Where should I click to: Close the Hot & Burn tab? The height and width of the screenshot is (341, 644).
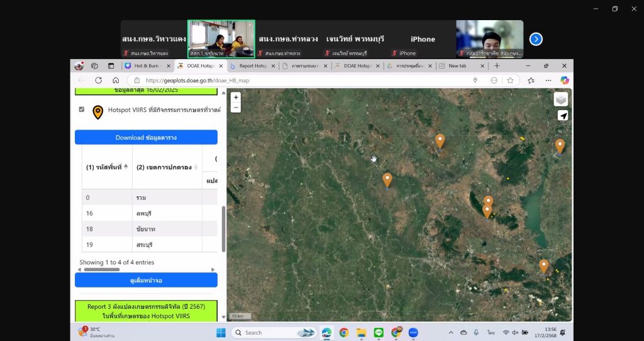point(169,65)
